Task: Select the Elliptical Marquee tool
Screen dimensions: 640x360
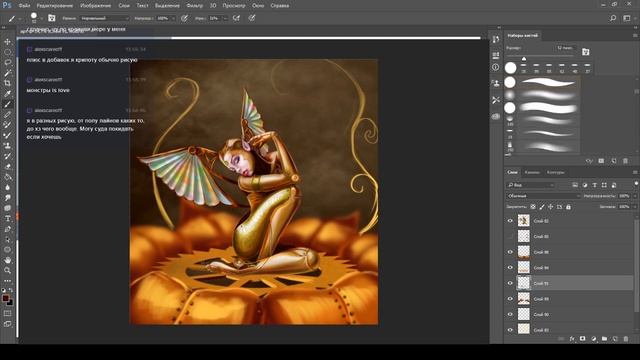Action: [7, 52]
